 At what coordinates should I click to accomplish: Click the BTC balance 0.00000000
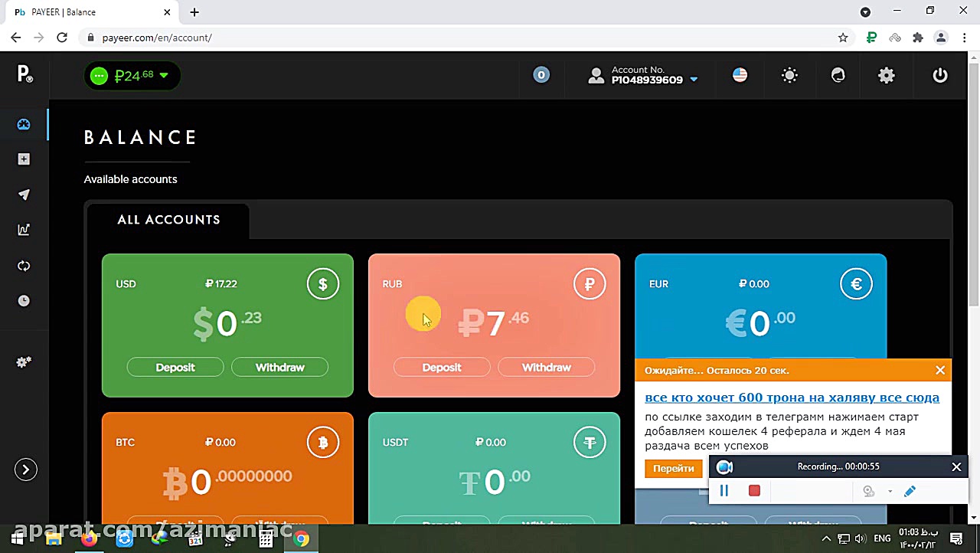tap(227, 482)
